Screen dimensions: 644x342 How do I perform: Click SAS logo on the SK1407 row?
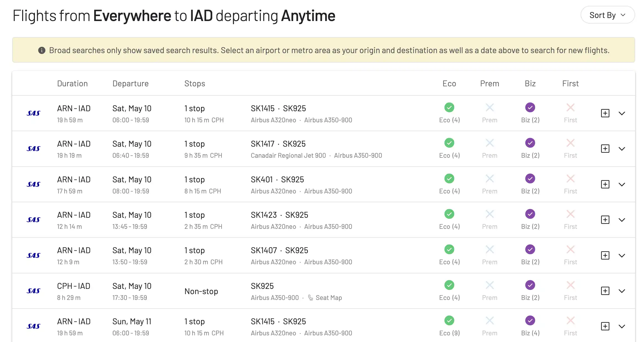coord(34,255)
